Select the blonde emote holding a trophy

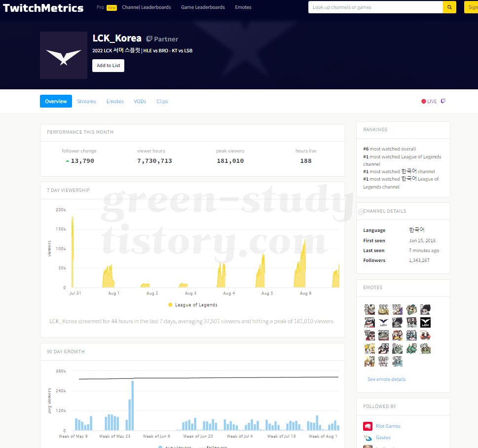click(x=370, y=348)
